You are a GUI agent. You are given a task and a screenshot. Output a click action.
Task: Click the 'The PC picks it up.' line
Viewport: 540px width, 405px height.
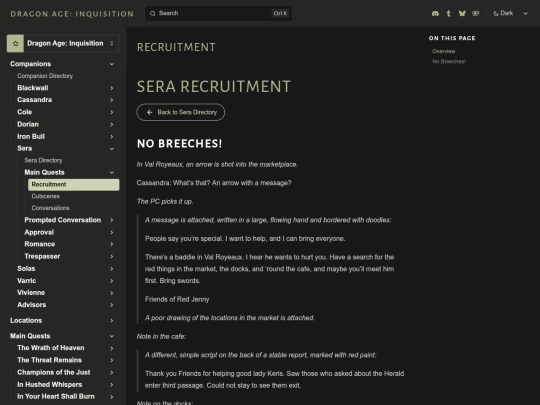click(x=165, y=202)
